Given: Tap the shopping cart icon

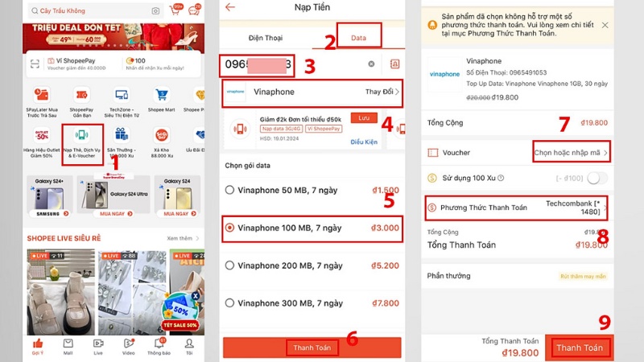Looking at the screenshot, I should (175, 10).
